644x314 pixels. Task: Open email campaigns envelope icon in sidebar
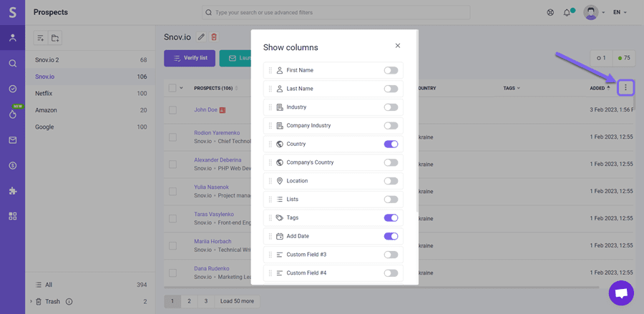[13, 140]
